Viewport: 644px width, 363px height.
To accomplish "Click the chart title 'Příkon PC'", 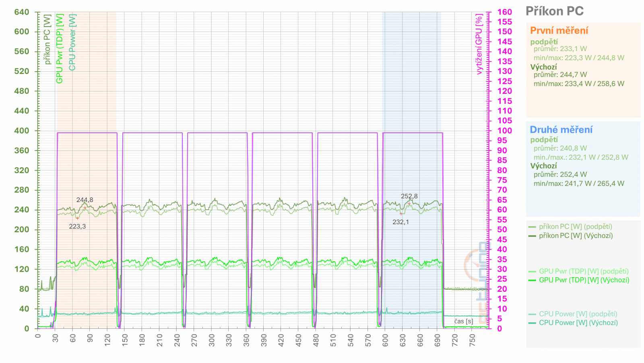I will pyautogui.click(x=555, y=11).
